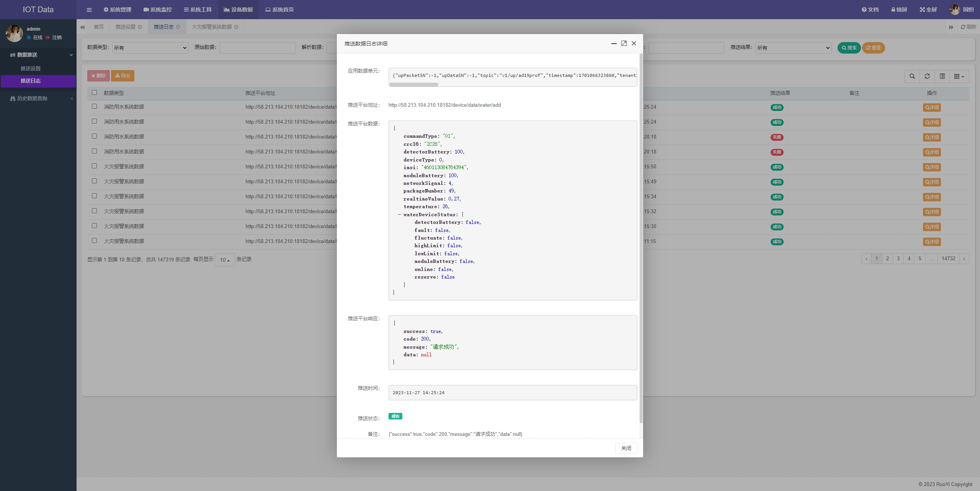The height and width of the screenshot is (491, 980).
Task: Go to 系统首页 top menu
Action: point(279,10)
